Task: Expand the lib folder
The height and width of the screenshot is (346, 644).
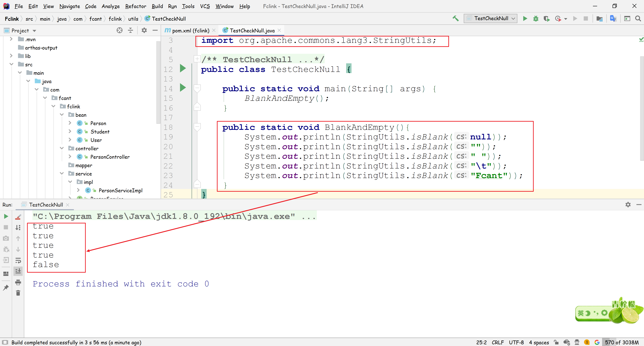Action: [x=11, y=56]
